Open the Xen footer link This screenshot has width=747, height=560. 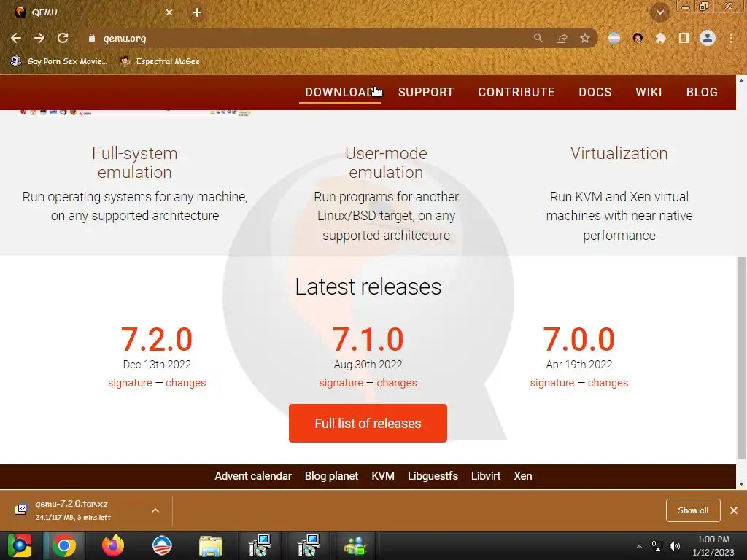[x=523, y=476]
